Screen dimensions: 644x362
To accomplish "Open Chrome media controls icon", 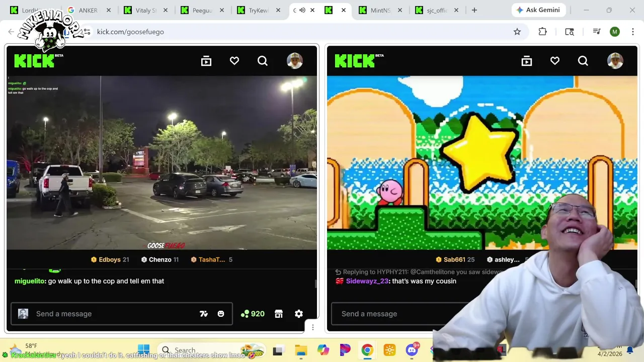I will point(597,32).
